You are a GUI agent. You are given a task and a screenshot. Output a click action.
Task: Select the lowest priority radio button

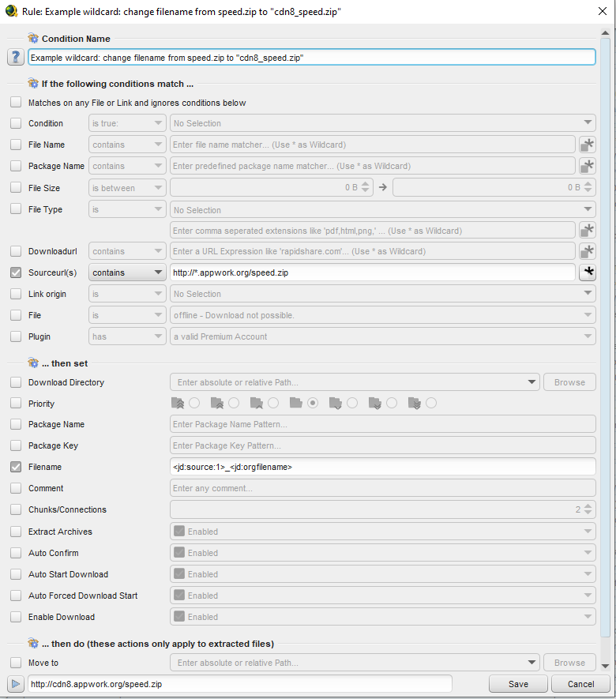(431, 403)
